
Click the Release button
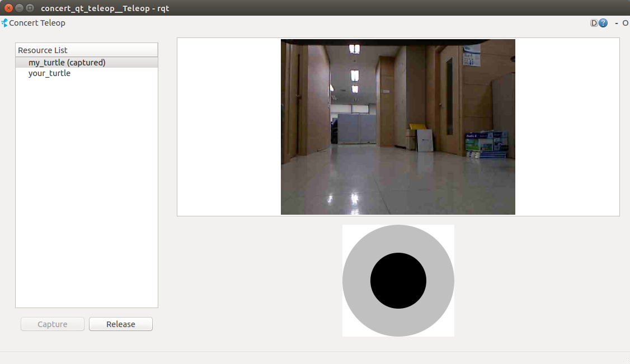pyautogui.click(x=120, y=324)
